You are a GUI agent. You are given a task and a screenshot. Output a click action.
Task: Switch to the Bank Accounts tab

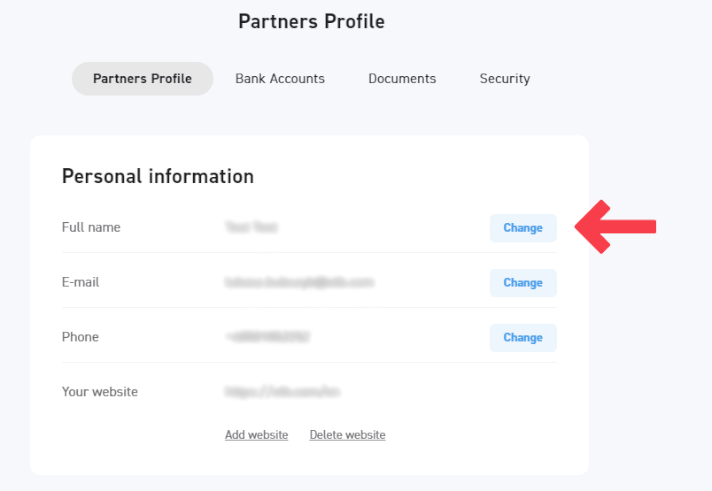pyautogui.click(x=280, y=79)
